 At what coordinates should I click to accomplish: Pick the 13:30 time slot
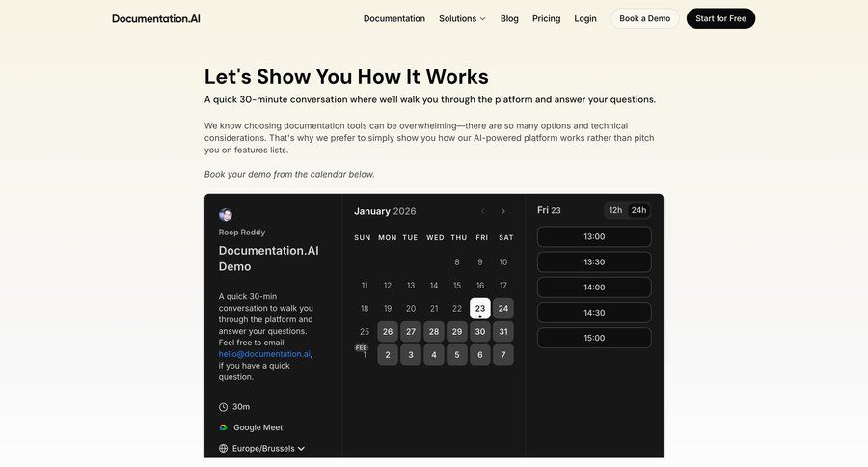(x=594, y=262)
